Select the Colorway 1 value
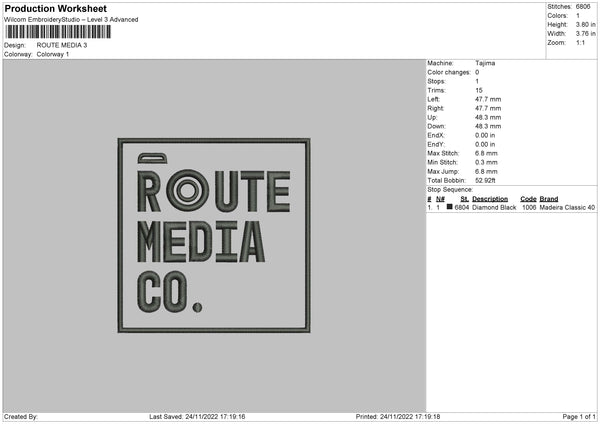The height and width of the screenshot is (424, 600). [53, 54]
